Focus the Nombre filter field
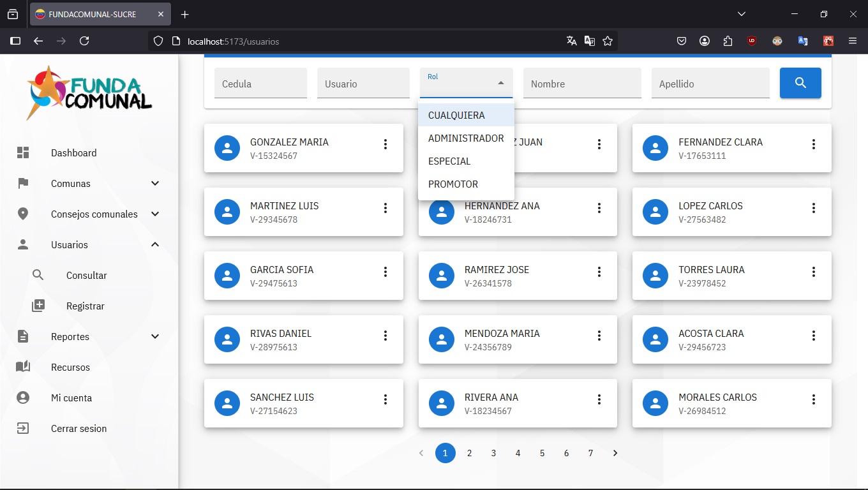This screenshot has width=868, height=490. [x=582, y=83]
